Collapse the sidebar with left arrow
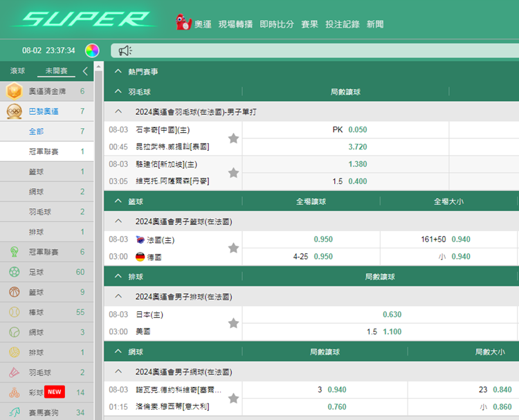Screen dimensions: 519x420 point(85,71)
